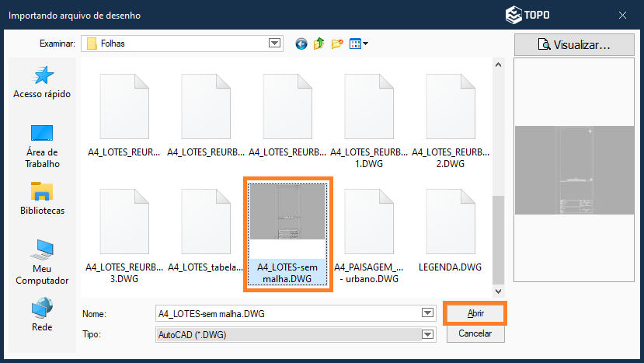This screenshot has width=644, height=363.
Task: Click the Up One Level folder icon
Action: tap(319, 44)
